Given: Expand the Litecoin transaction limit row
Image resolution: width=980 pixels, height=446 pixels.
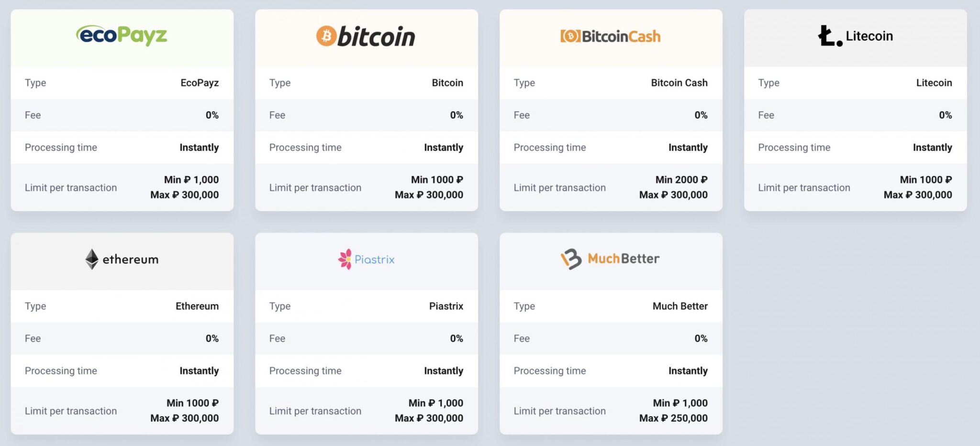Looking at the screenshot, I should click(854, 187).
